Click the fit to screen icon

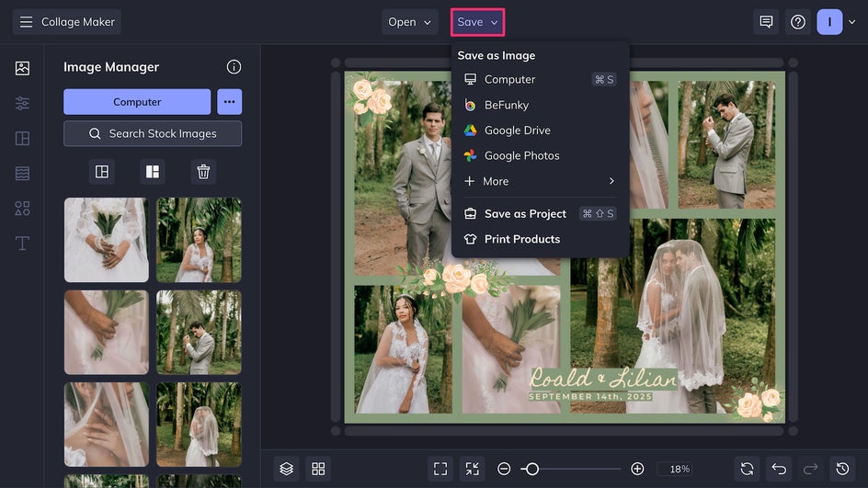[440, 469]
